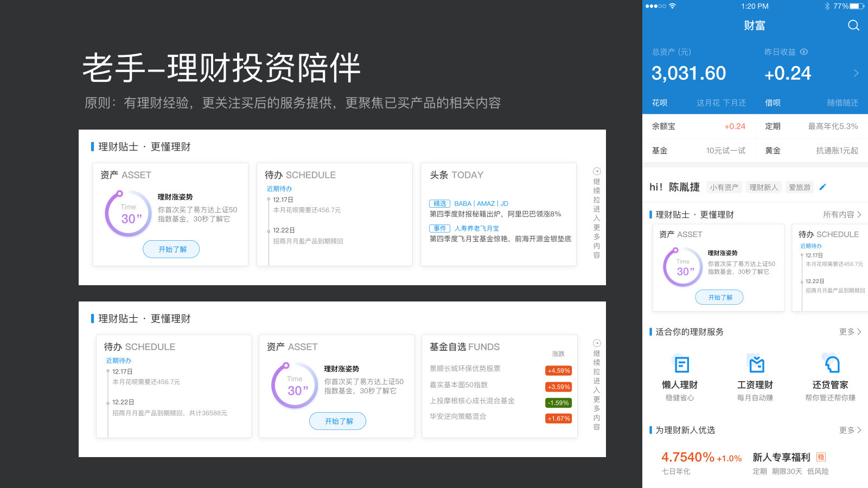868x488 pixels.
Task: Expand 更多 beside 为理财新人优选
Action: 850,430
